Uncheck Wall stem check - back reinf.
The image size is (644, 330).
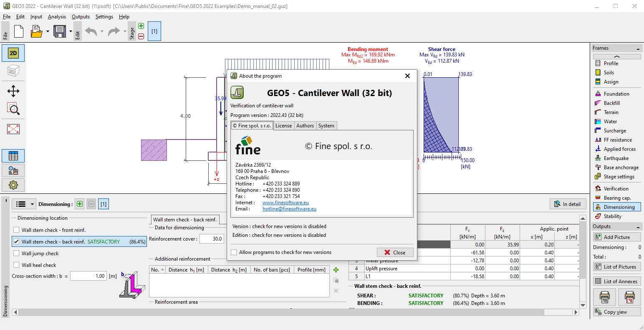click(x=16, y=242)
